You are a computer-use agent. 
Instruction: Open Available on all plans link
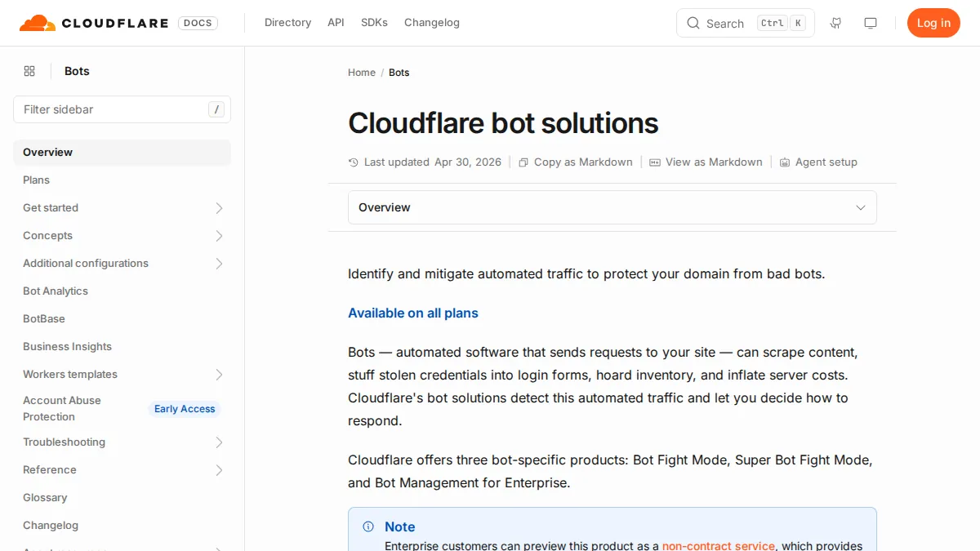point(413,313)
